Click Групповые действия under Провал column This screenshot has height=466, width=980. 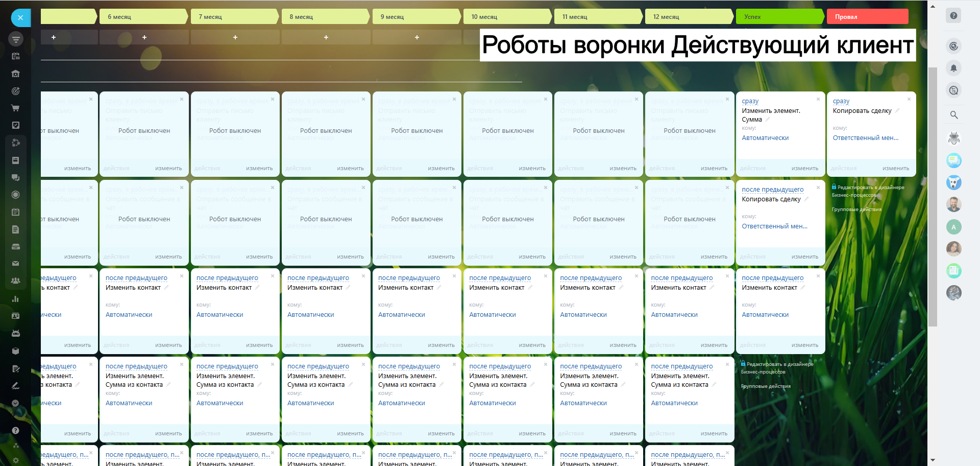pyautogui.click(x=856, y=209)
